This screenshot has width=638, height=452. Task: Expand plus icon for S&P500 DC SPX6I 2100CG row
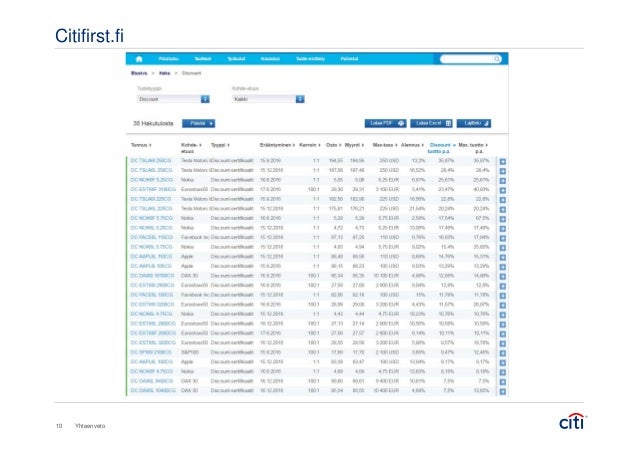point(503,353)
